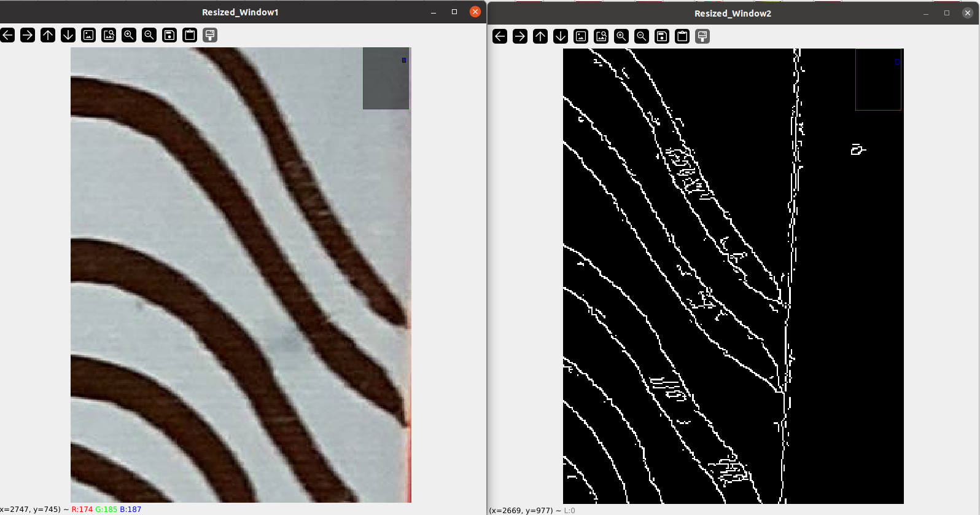
Task: Open display properties in Resized_Window1
Action: click(210, 35)
